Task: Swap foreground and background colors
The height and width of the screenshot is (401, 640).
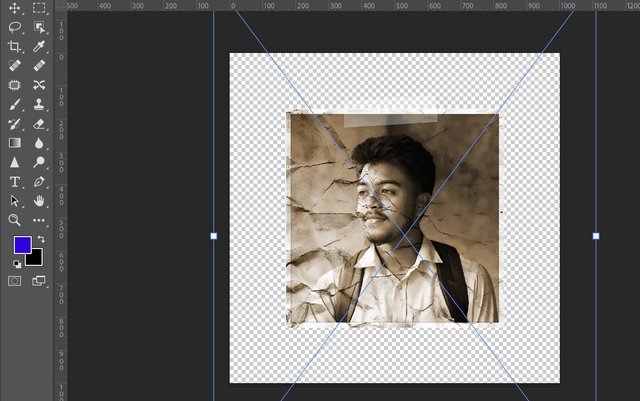Action: tap(40, 240)
